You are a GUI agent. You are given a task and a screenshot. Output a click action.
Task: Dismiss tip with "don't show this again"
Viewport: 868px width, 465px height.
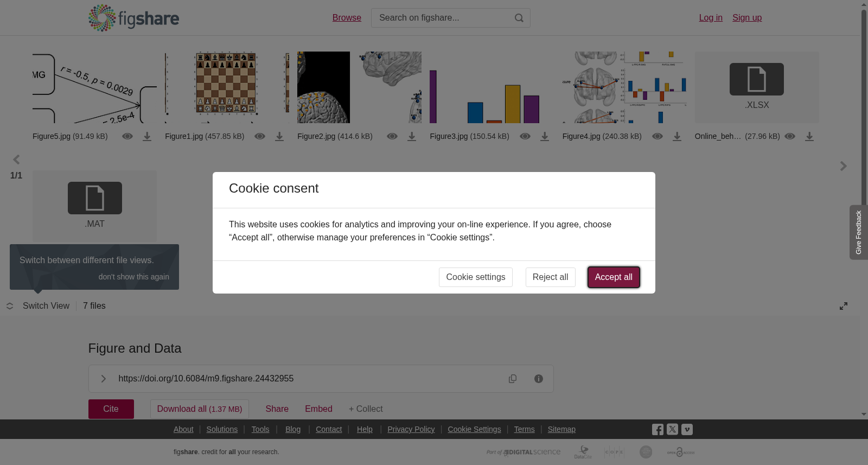point(134,277)
